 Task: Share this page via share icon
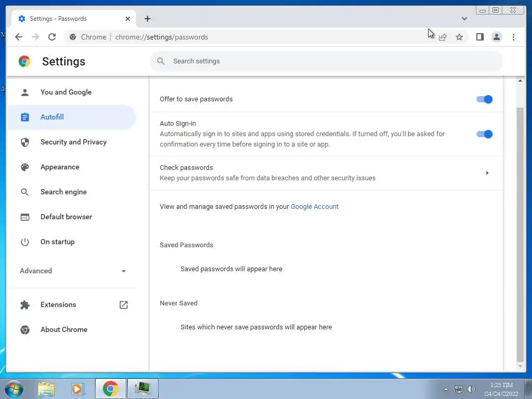point(443,37)
